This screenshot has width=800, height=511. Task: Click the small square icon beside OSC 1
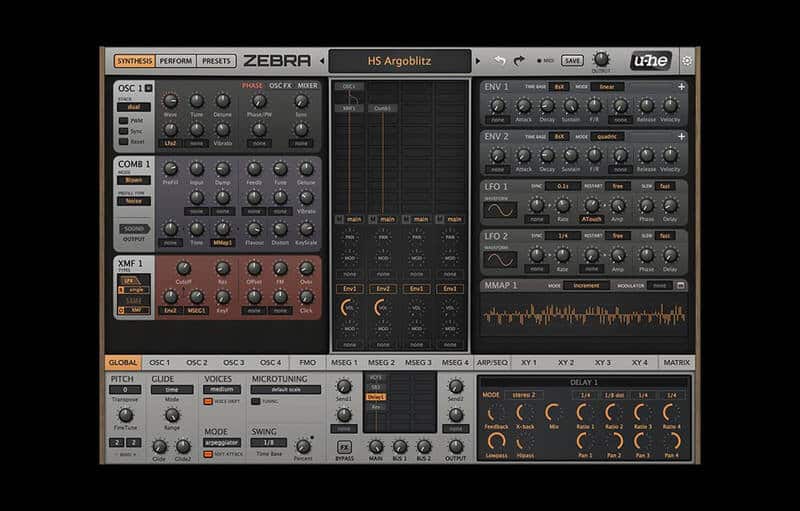click(148, 88)
